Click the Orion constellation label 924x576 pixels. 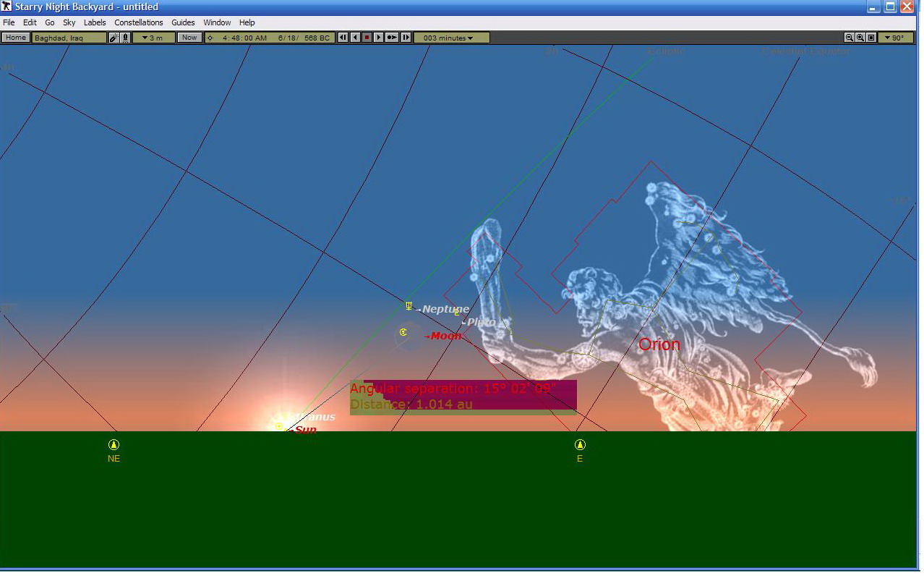tap(659, 344)
